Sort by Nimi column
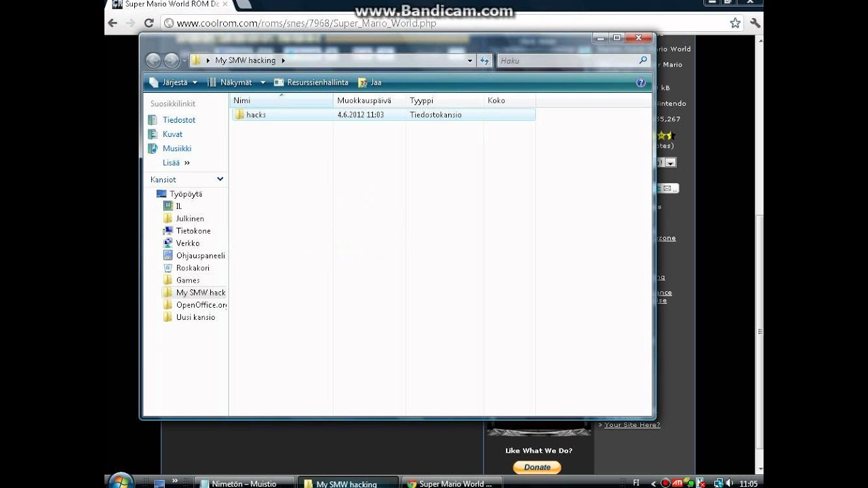 click(x=281, y=100)
